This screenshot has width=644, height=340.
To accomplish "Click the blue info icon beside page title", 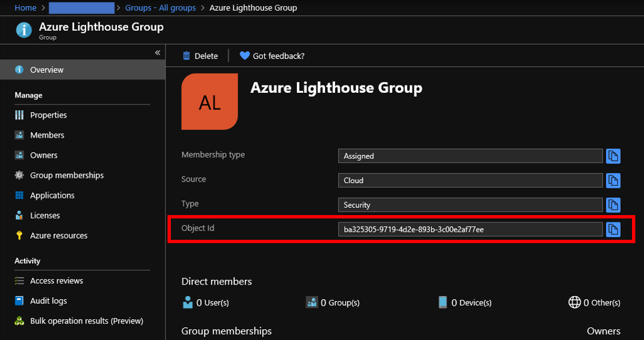I will tap(24, 30).
